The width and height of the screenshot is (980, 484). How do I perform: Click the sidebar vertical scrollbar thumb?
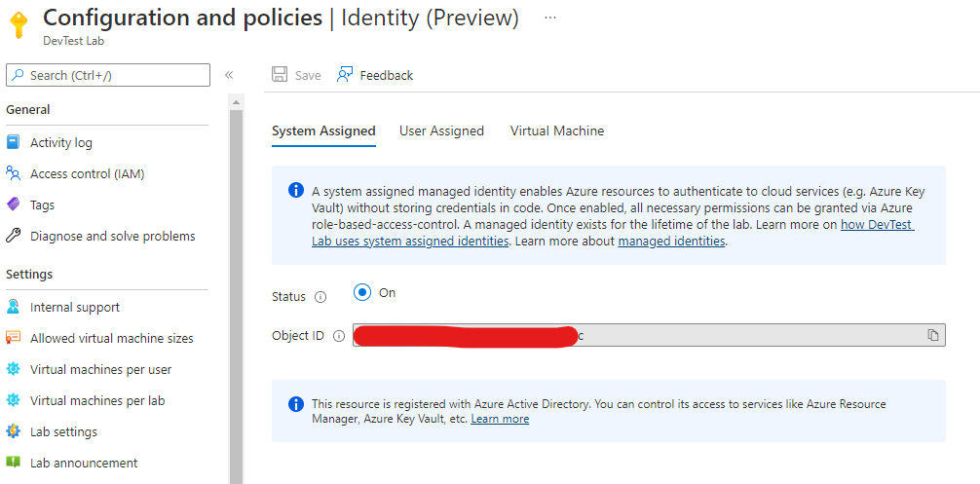tap(236, 297)
